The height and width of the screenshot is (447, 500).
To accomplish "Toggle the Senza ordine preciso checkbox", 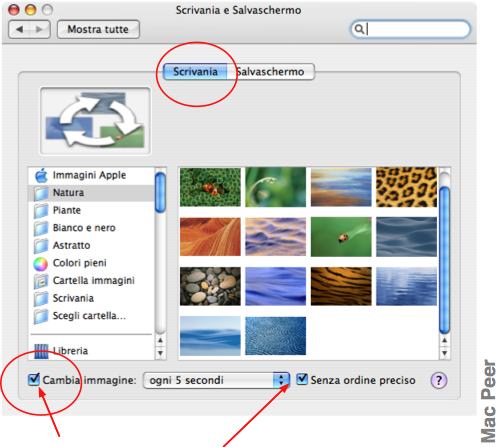I will tap(302, 379).
